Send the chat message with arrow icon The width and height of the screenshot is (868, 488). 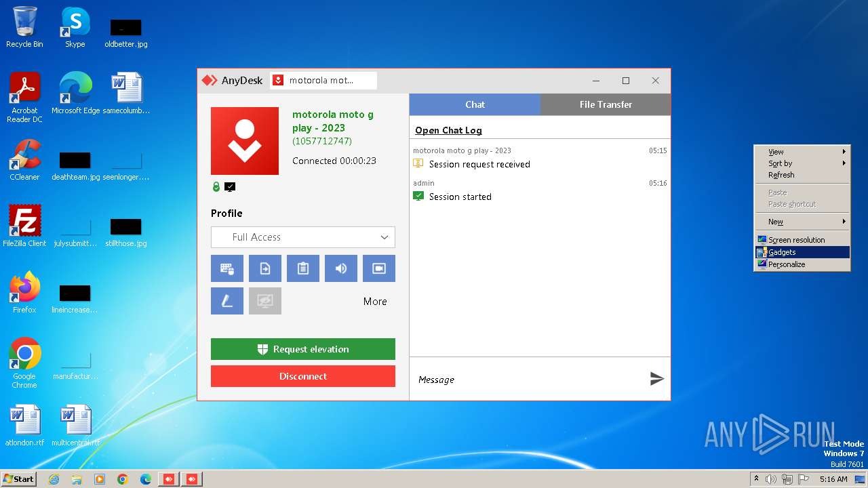tap(656, 379)
